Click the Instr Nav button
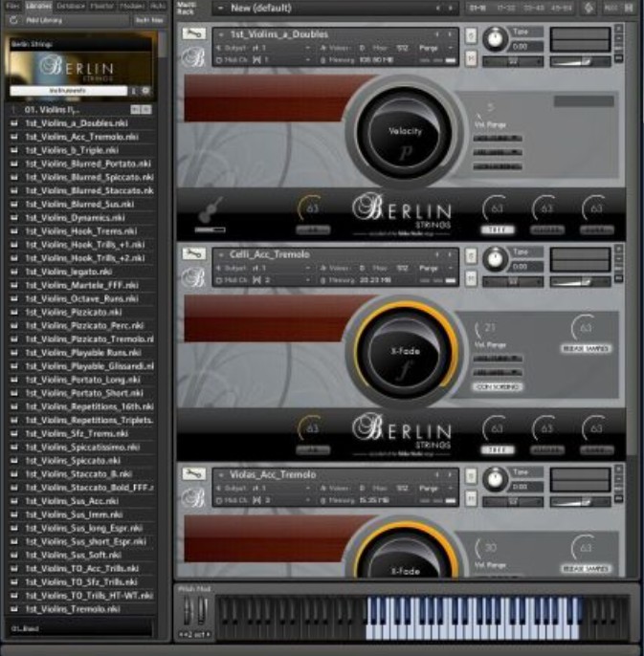This screenshot has width=644, height=656. [x=149, y=20]
